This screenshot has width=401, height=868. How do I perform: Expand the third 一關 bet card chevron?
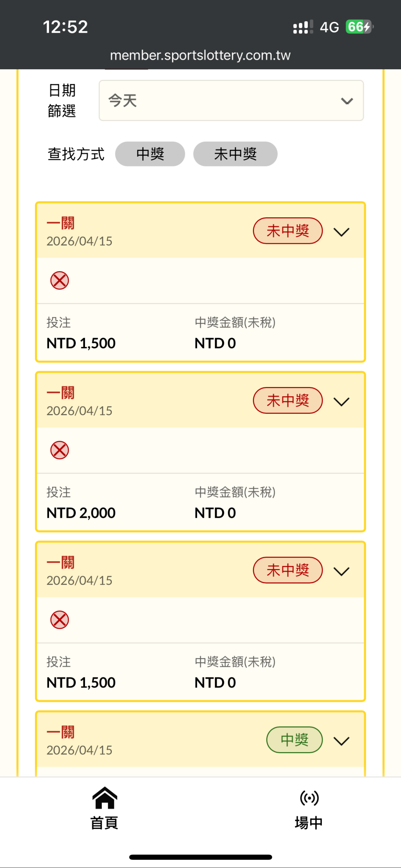click(342, 571)
